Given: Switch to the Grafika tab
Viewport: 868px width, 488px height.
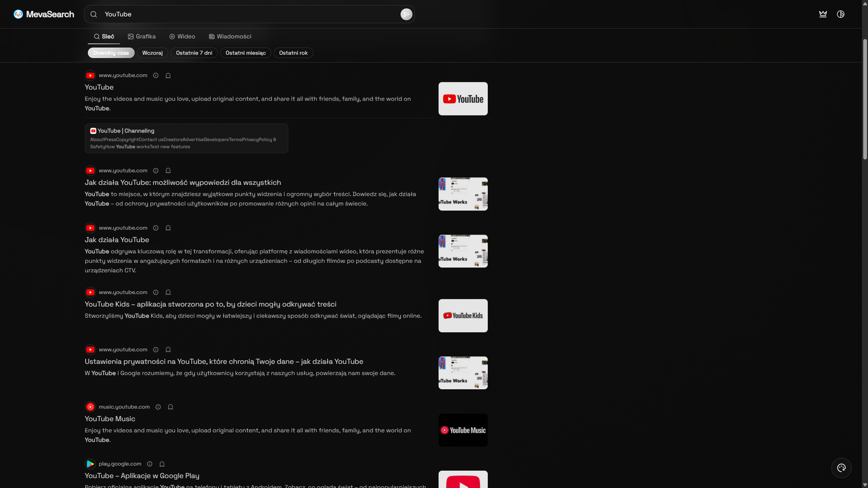Looking at the screenshot, I should [142, 36].
